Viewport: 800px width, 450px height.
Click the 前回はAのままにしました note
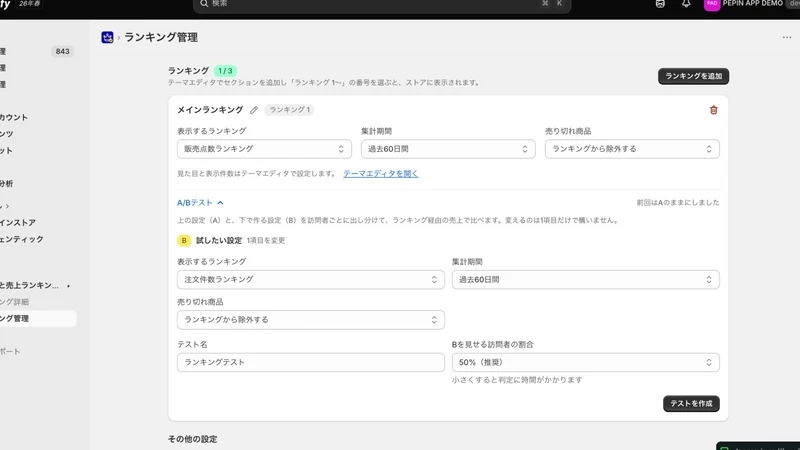coord(678,203)
